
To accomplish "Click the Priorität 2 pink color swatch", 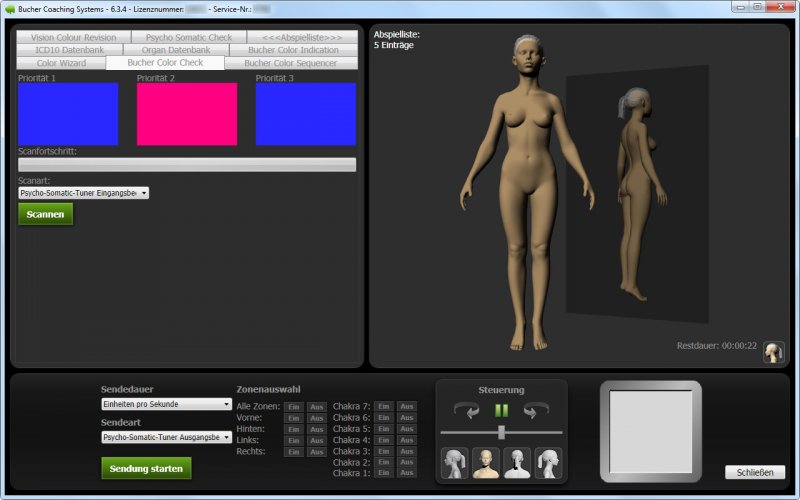I will 187,114.
